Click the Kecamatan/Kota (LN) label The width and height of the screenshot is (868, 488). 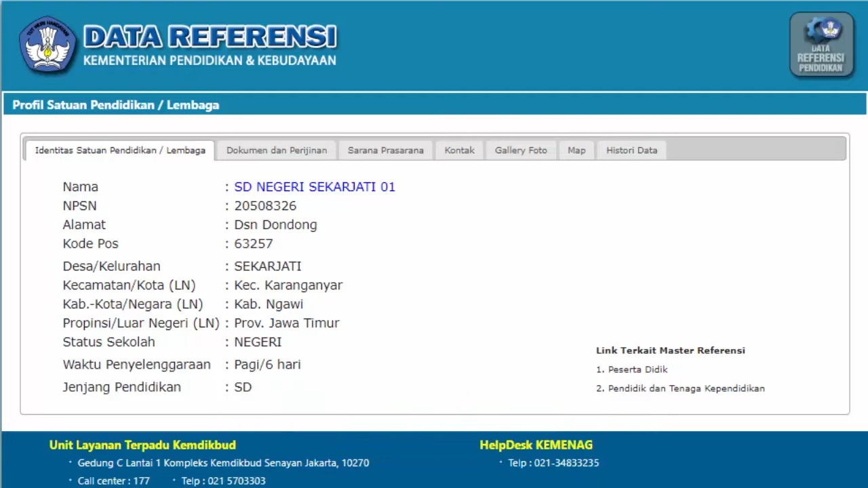point(129,285)
